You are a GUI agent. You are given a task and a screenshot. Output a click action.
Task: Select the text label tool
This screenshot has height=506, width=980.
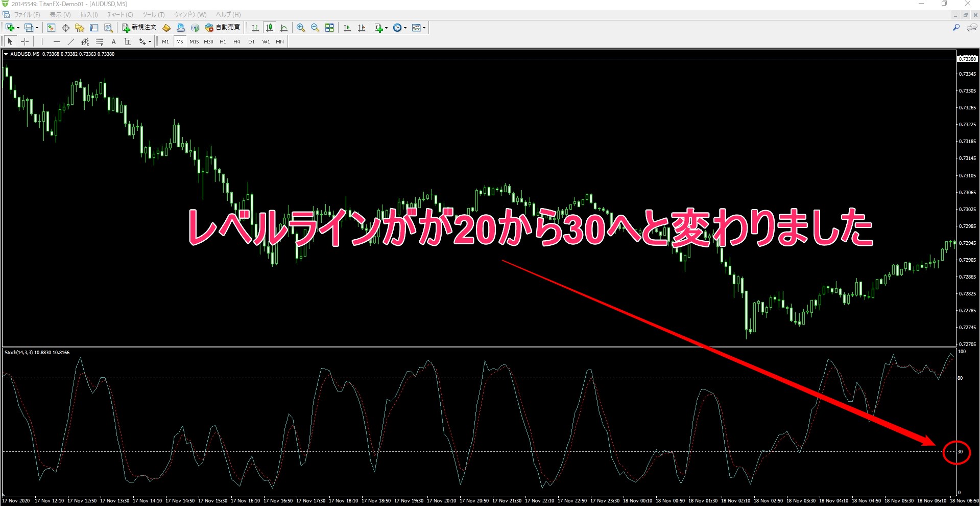[128, 41]
